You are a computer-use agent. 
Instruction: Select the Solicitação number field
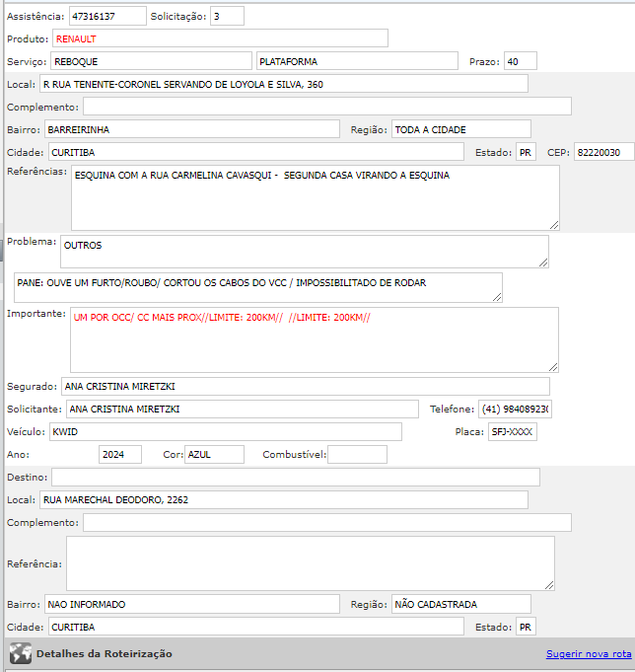click(227, 16)
